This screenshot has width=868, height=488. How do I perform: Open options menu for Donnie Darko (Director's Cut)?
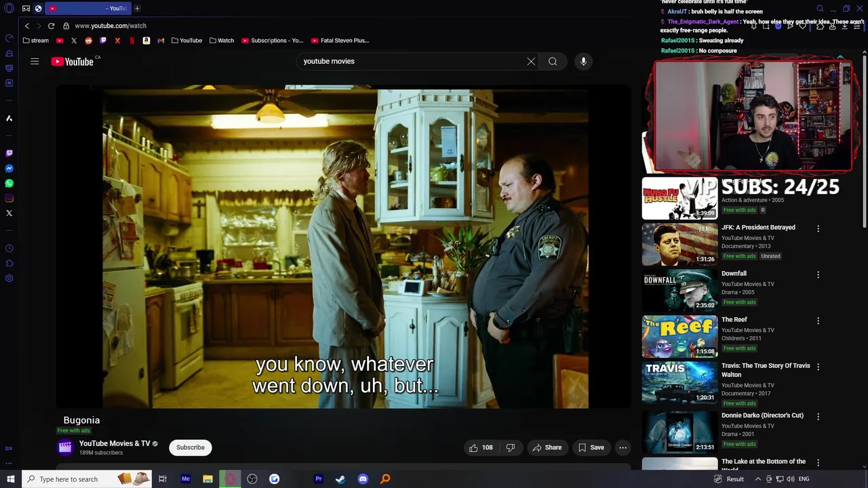pyautogui.click(x=818, y=417)
